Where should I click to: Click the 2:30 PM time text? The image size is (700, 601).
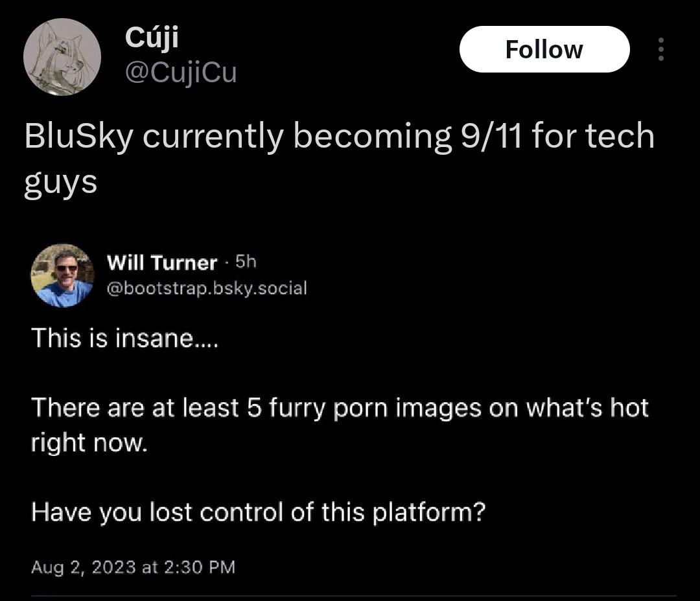coord(200,567)
